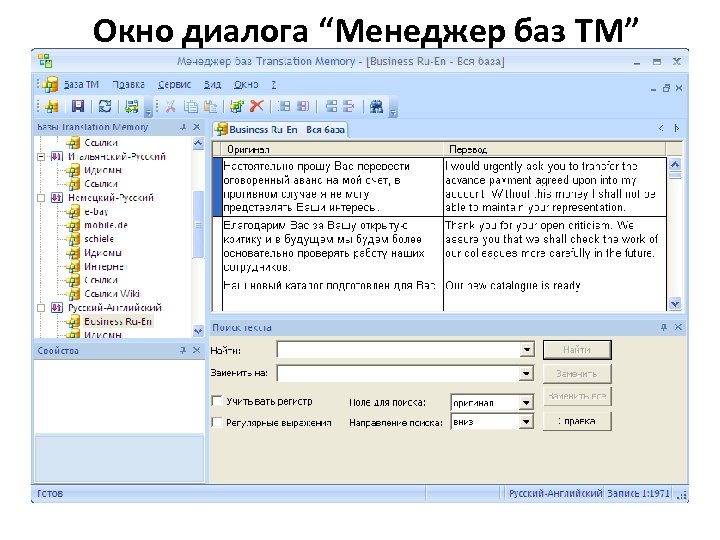Click the translation table scroll up arrow

click(x=675, y=164)
